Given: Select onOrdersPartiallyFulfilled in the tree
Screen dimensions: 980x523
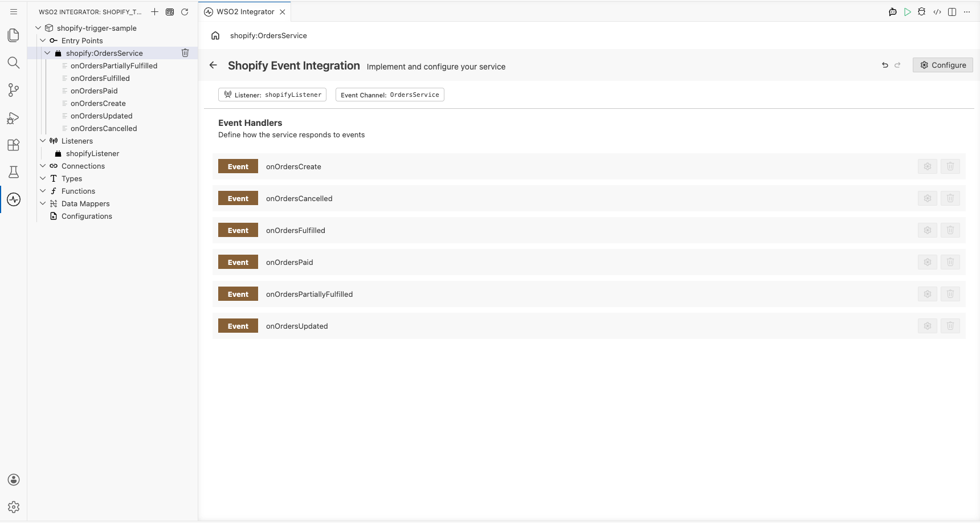Looking at the screenshot, I should point(114,66).
